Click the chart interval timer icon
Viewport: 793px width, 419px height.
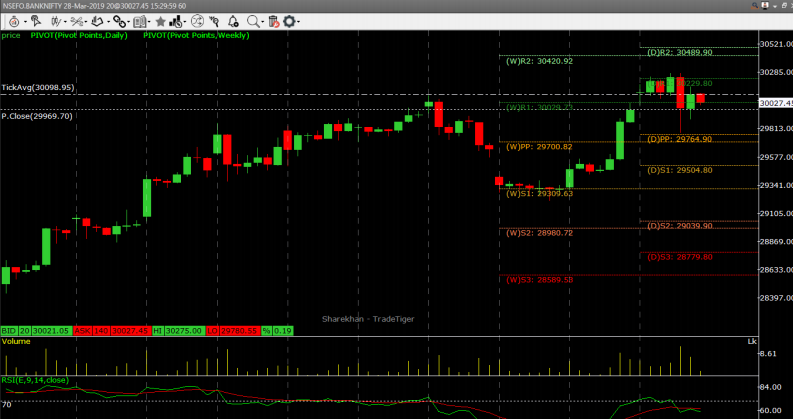[14, 22]
